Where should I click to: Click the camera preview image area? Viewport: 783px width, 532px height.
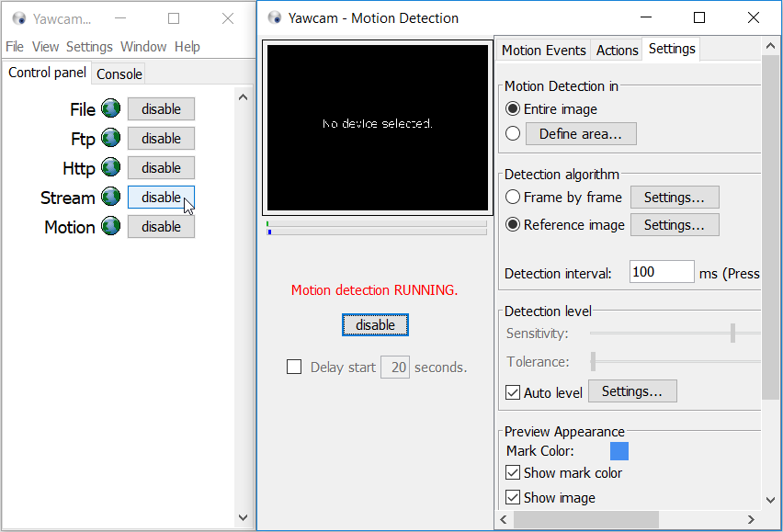[x=378, y=128]
